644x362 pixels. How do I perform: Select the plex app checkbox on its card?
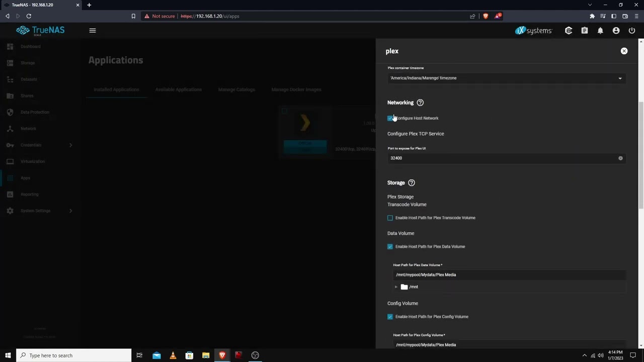click(x=284, y=111)
